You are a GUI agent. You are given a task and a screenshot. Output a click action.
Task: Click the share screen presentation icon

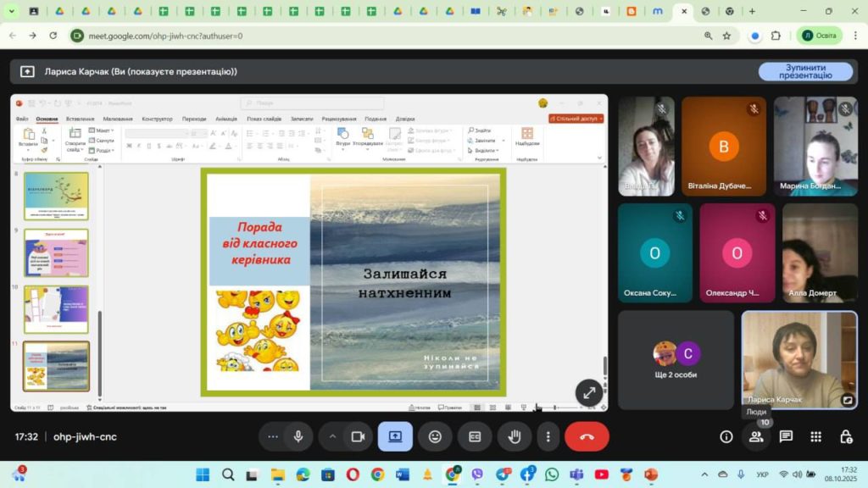coord(395,436)
